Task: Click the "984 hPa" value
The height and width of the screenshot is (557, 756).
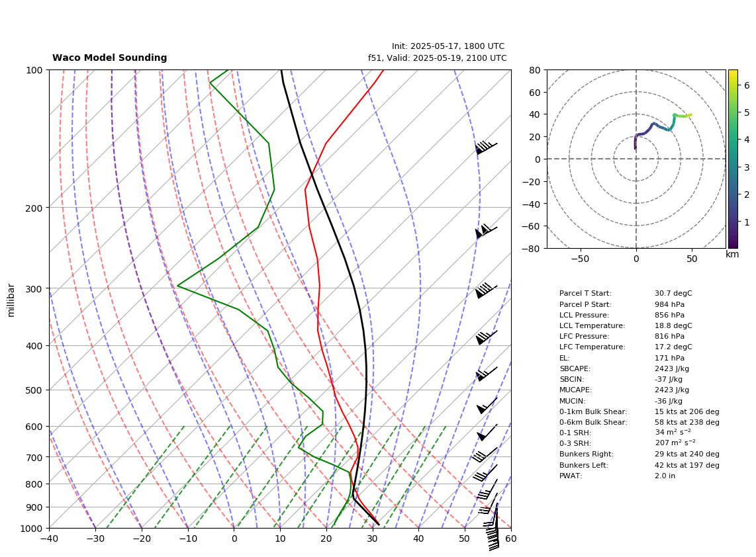Action: (669, 304)
